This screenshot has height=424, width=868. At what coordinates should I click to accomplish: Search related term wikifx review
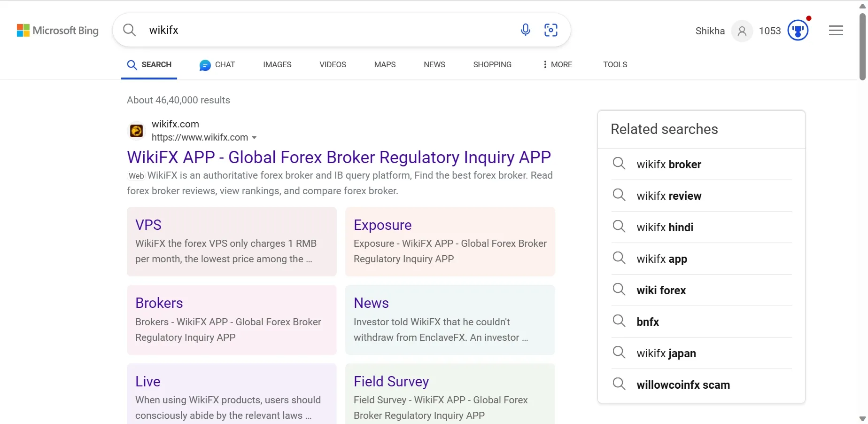[669, 196]
